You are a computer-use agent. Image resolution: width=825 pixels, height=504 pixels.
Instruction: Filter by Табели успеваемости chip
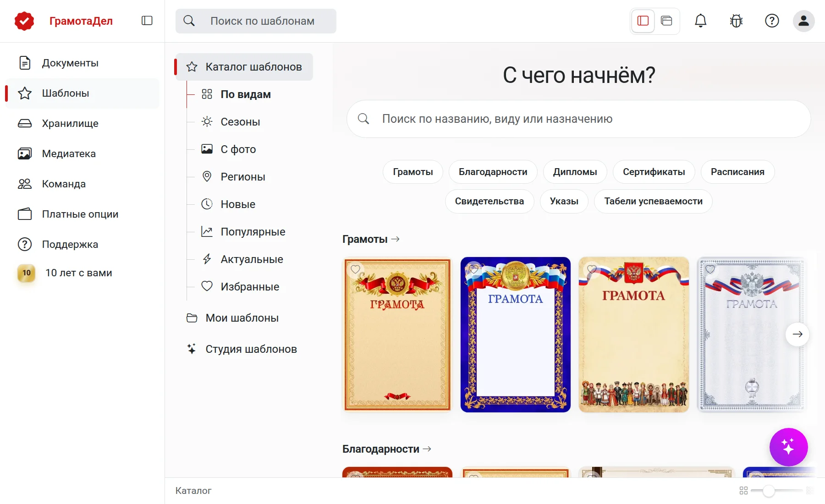[x=654, y=201]
